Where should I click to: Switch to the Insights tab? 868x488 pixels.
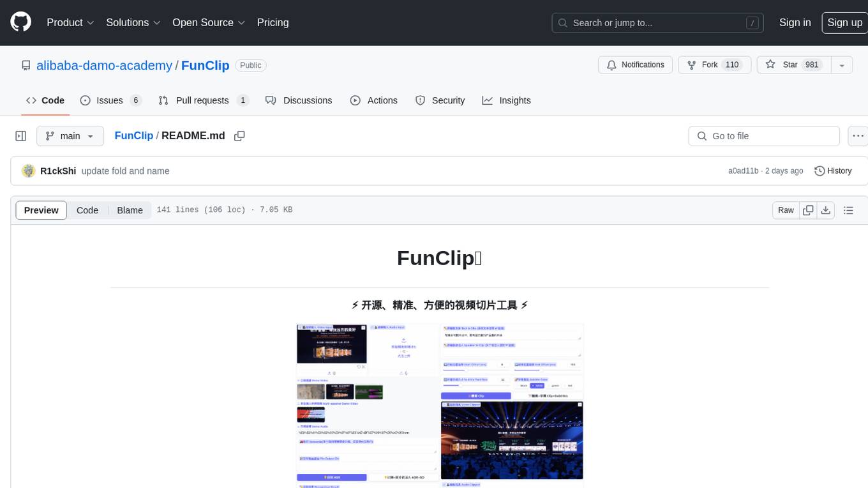tap(507, 100)
